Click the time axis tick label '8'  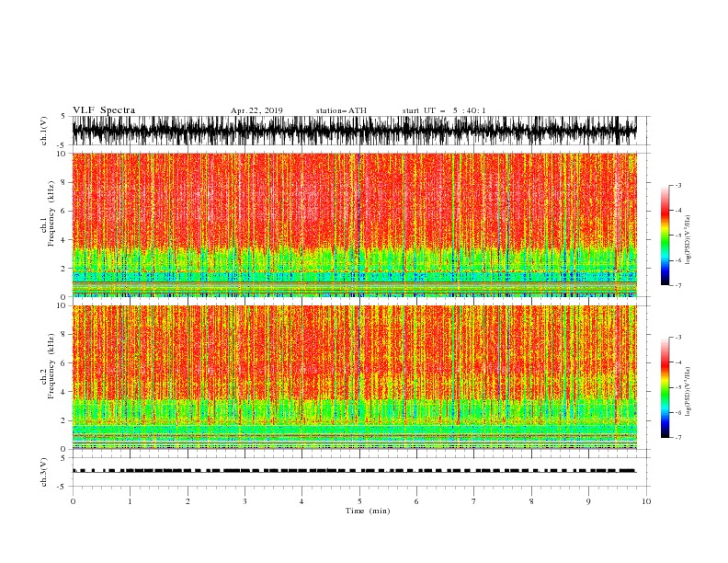531,501
